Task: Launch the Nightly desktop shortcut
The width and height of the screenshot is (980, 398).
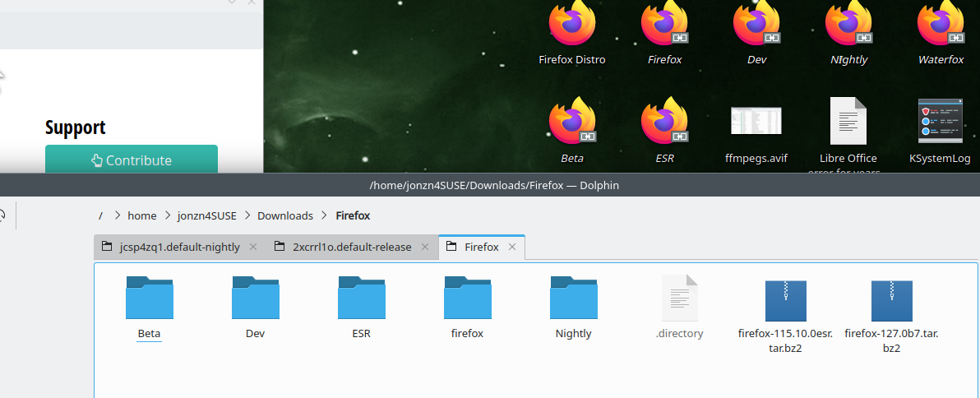Action: (848, 25)
